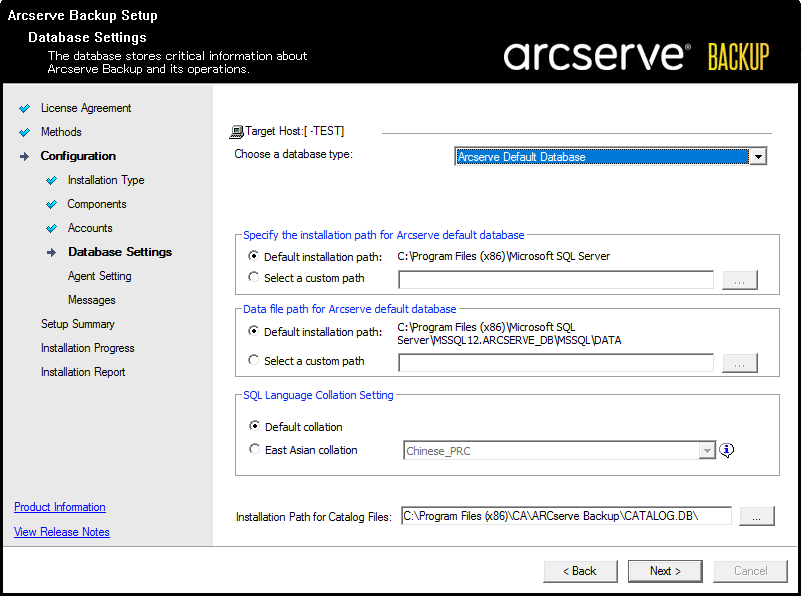Open Installation Progress step

[88, 348]
